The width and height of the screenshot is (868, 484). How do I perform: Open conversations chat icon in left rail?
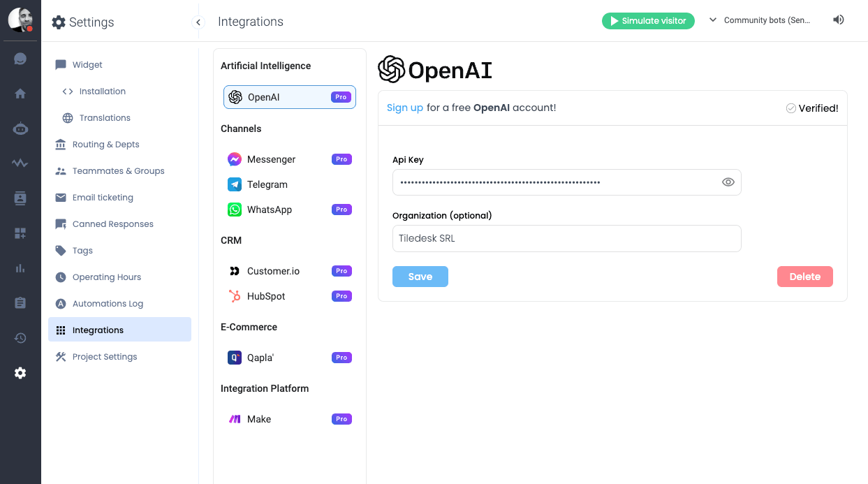[20, 59]
